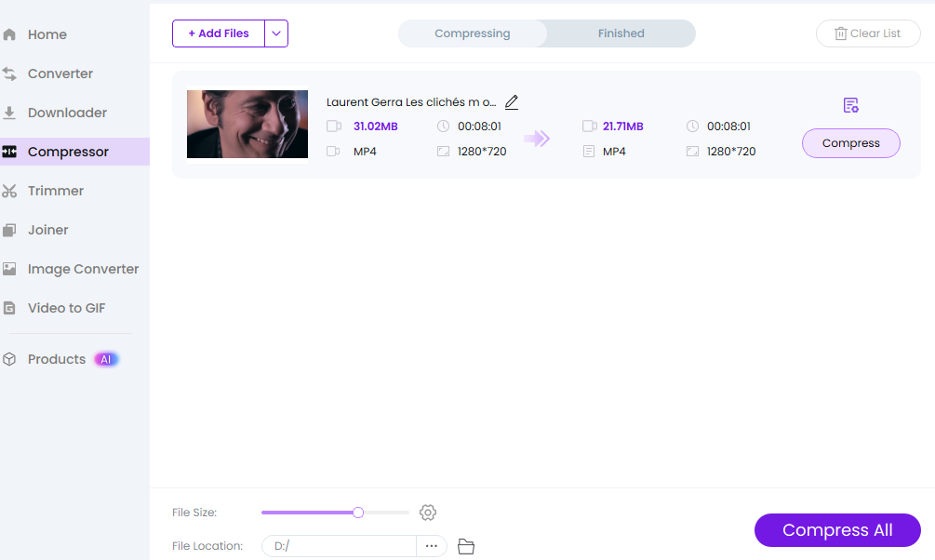This screenshot has height=560, width=935.
Task: Select the Compressing tab
Action: tap(473, 33)
